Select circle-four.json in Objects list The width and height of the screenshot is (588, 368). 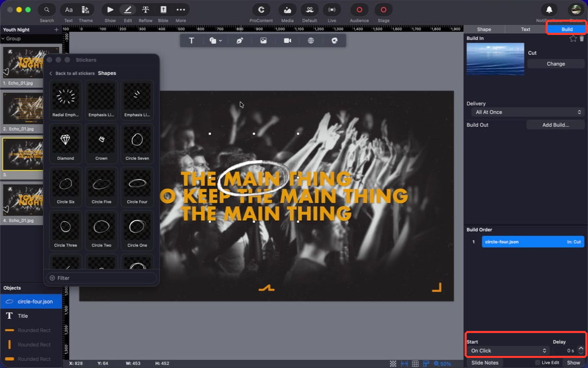point(31,302)
